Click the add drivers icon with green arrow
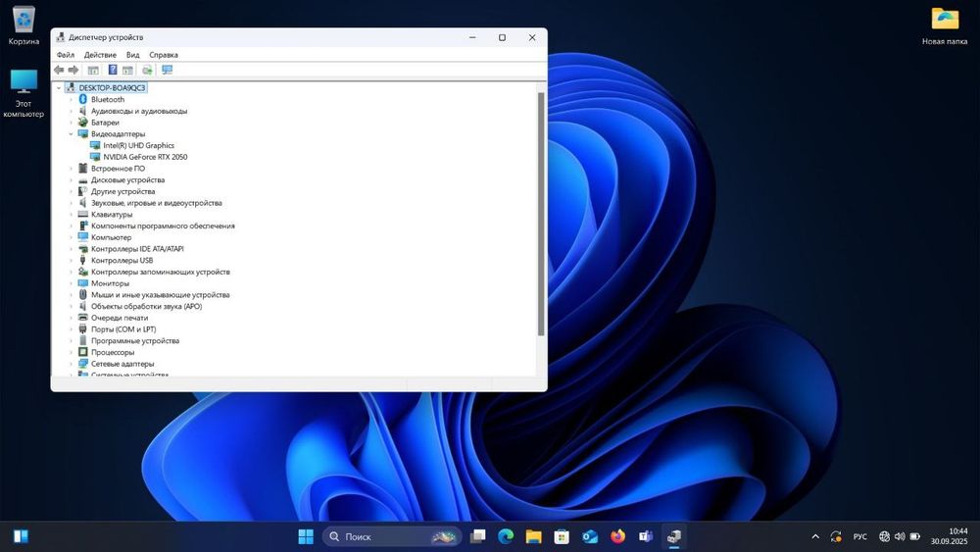The width and height of the screenshot is (980, 552). pos(147,71)
